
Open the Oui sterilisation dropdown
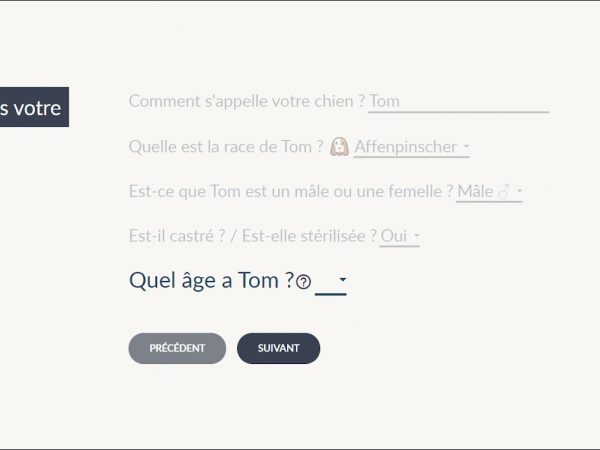pyautogui.click(x=399, y=236)
